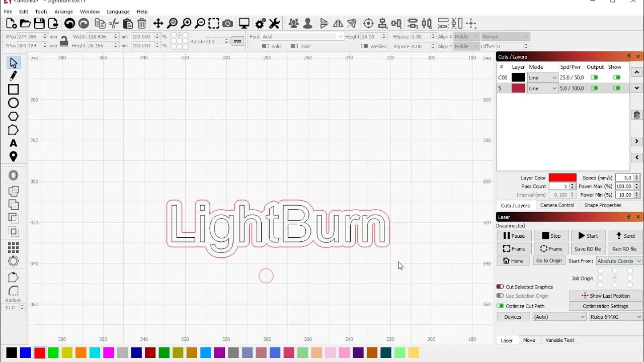This screenshot has height=362, width=644.
Task: Toggle Output for layer 5
Action: (x=594, y=88)
